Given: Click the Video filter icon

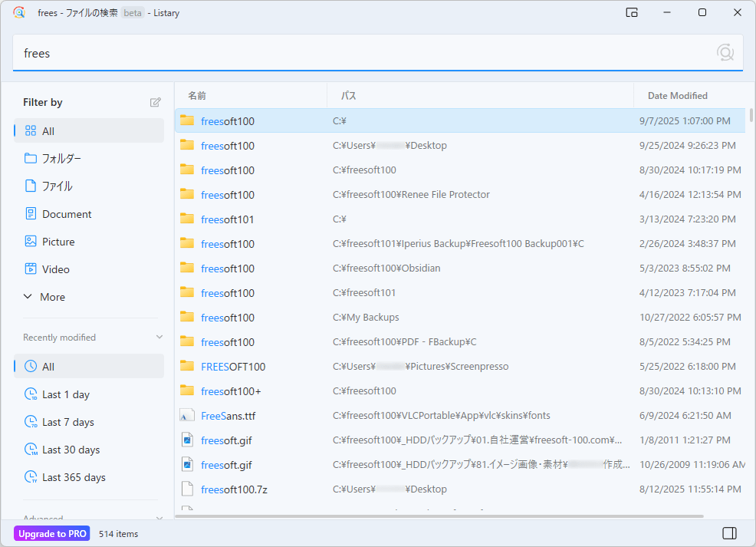Looking at the screenshot, I should (31, 269).
